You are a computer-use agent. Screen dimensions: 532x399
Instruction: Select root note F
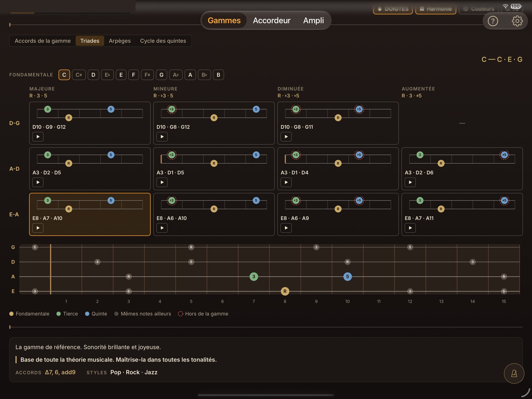coord(133,75)
